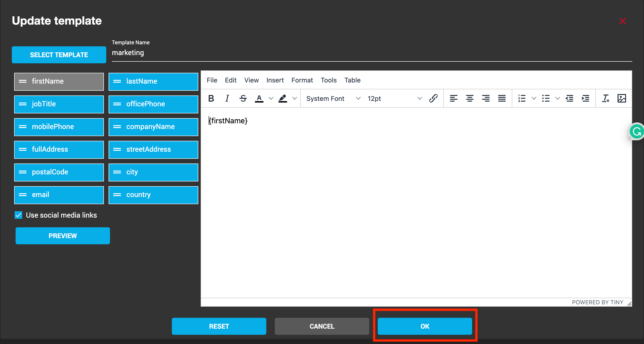The width and height of the screenshot is (644, 344).
Task: Justify the text alignment
Action: tap(501, 98)
